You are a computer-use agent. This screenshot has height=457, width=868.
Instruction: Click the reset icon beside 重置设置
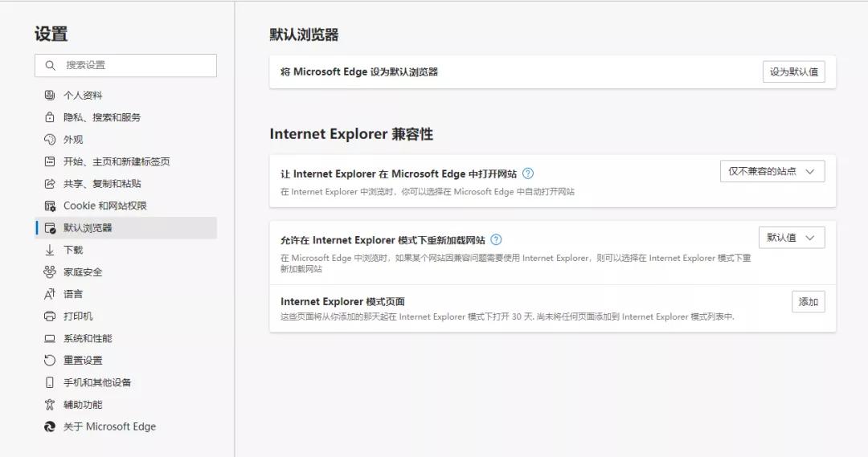50,361
